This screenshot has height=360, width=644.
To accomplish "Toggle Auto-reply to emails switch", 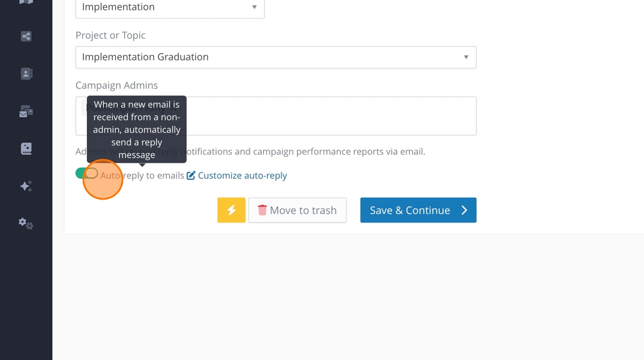I will coord(87,174).
